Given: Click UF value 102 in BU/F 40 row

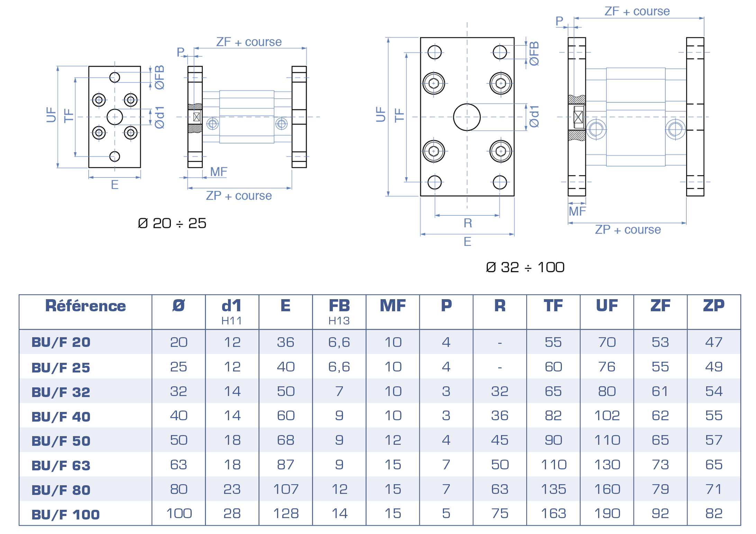Looking at the screenshot, I should [x=607, y=415].
